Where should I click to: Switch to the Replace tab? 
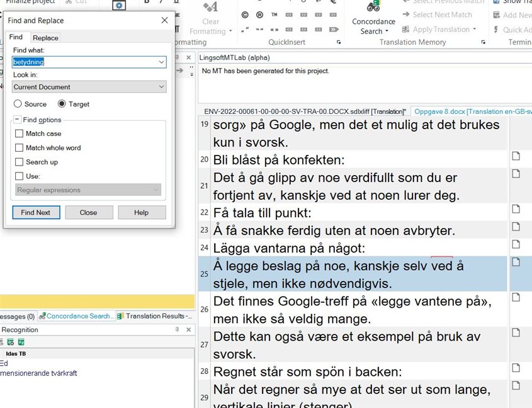45,38
